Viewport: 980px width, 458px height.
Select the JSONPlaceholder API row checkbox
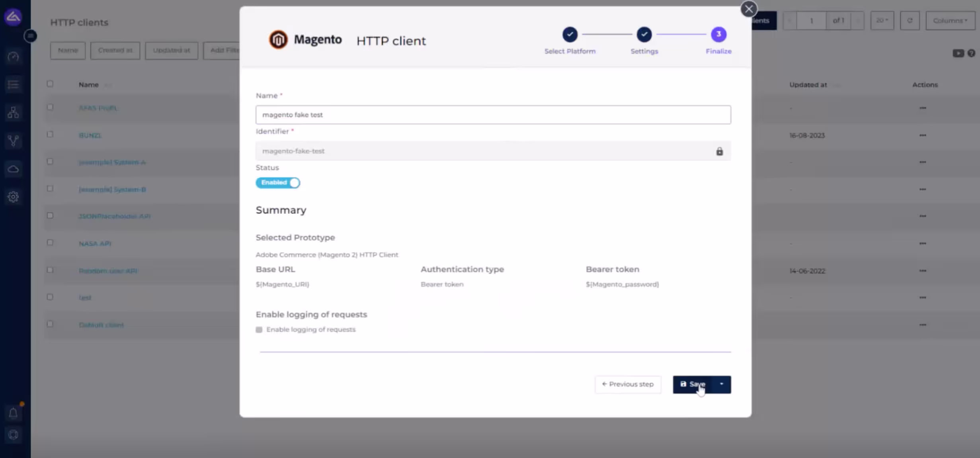50,215
